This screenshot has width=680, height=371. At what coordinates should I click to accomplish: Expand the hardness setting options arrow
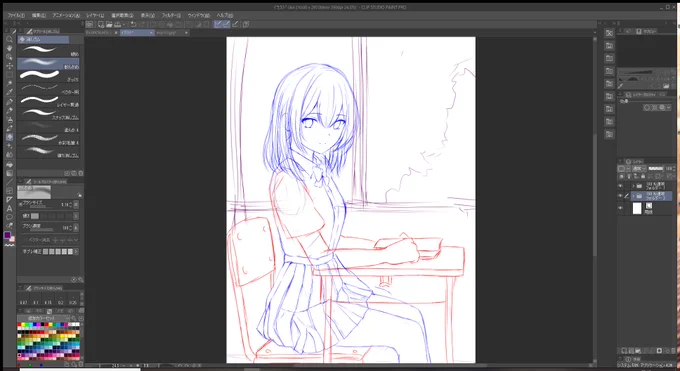click(76, 216)
